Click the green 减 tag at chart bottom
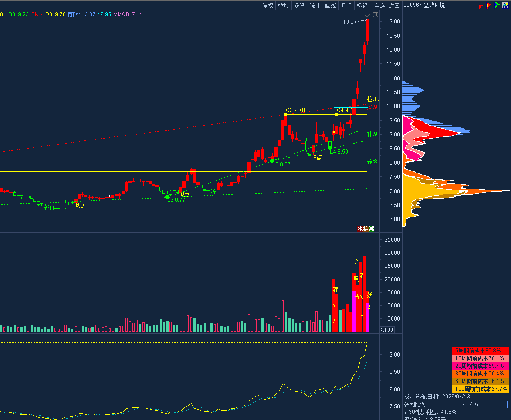This screenshot has height=420, width=511. [x=371, y=229]
